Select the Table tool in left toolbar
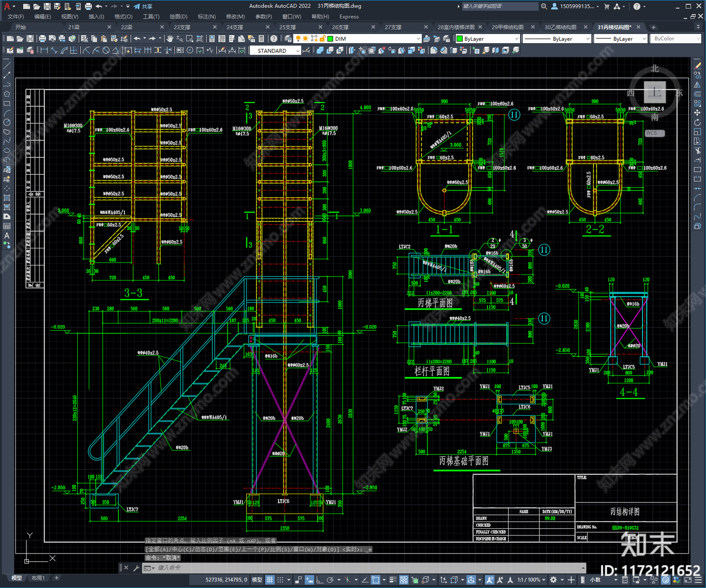706x588 pixels. point(7,226)
